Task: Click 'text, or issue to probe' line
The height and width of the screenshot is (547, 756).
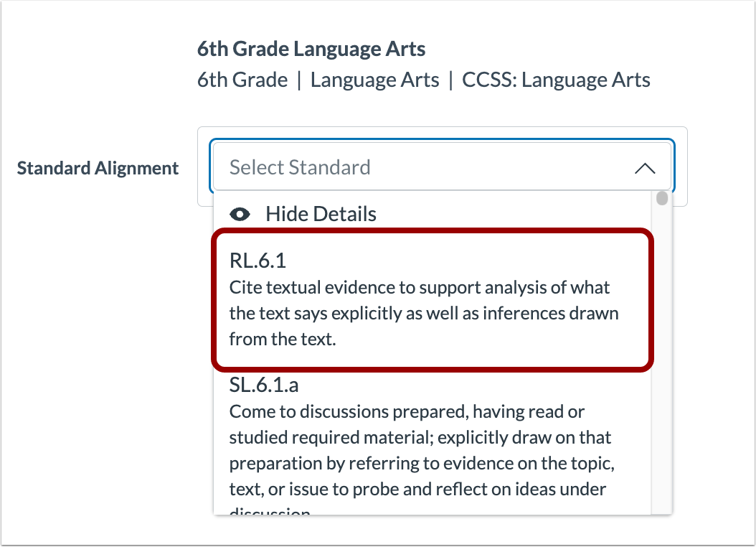Action: click(x=417, y=490)
